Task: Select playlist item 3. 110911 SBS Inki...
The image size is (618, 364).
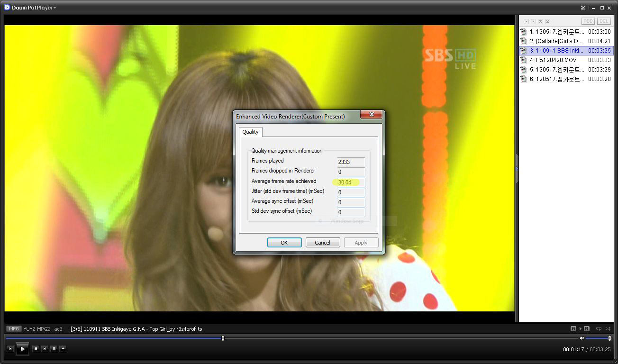Action: point(566,51)
